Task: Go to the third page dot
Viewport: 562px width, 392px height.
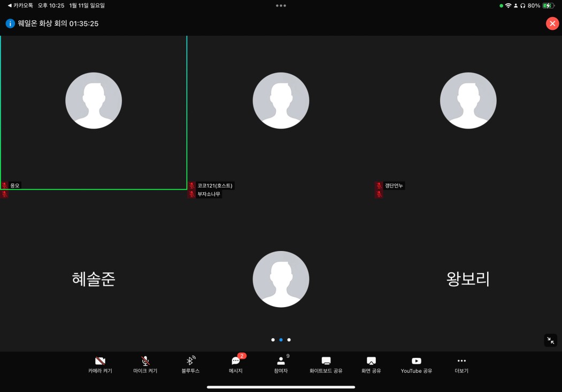Action: click(289, 340)
